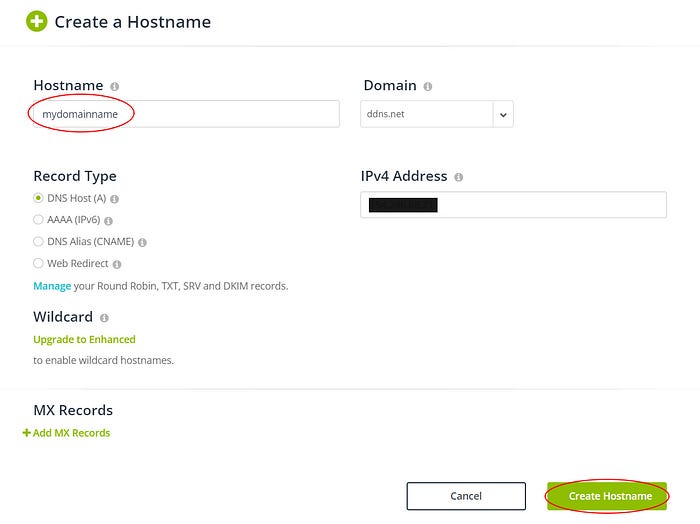
Task: Select the DNS Host (A) radio button
Action: pos(38,198)
